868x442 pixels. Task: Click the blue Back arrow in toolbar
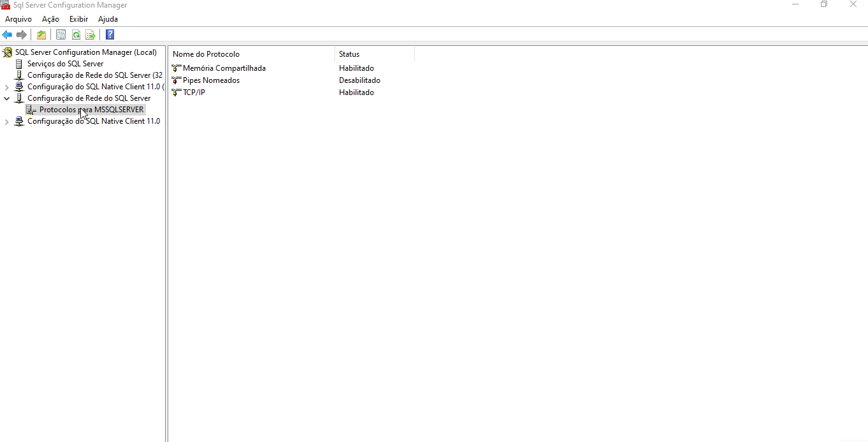click(7, 34)
